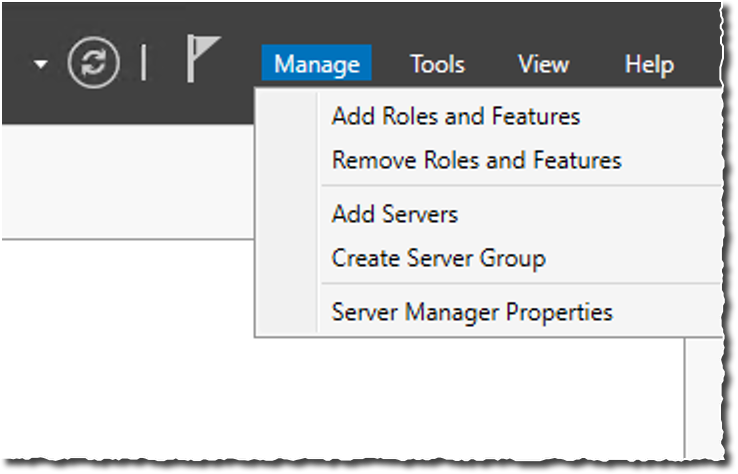Choose Remove Roles and Features
Viewport: 738px width, 474px height.
point(476,160)
